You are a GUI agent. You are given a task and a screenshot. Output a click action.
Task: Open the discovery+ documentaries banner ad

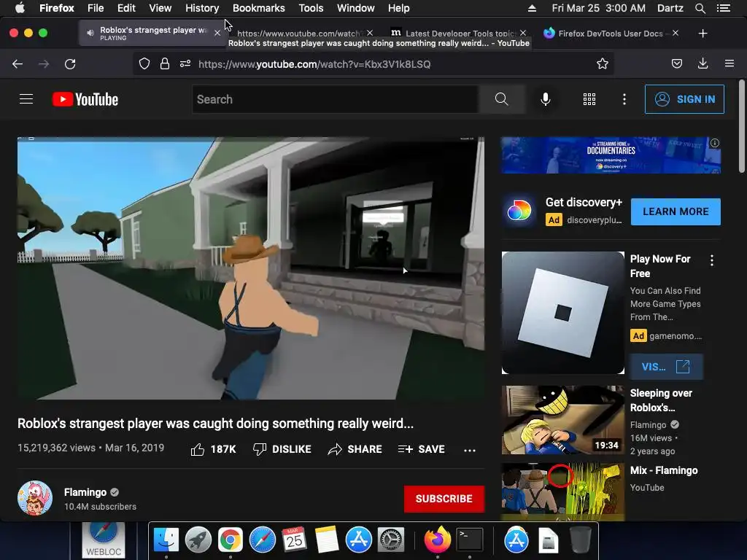click(611, 155)
